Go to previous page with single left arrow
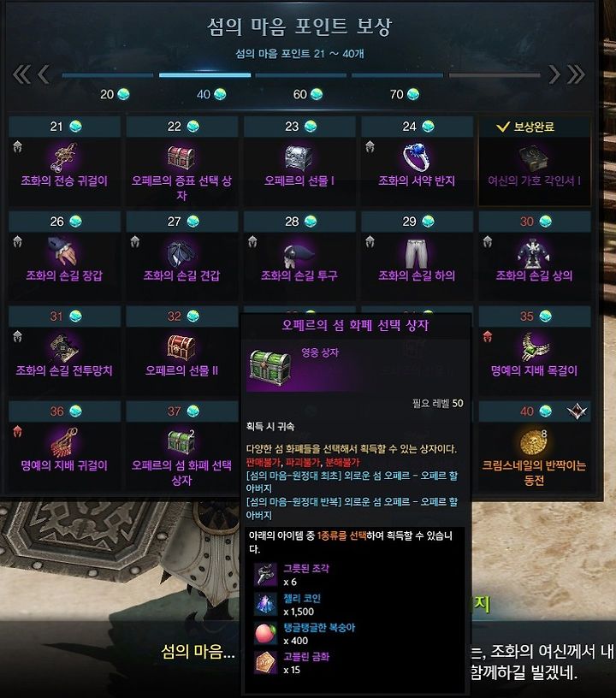This screenshot has width=616, height=698. (44, 74)
